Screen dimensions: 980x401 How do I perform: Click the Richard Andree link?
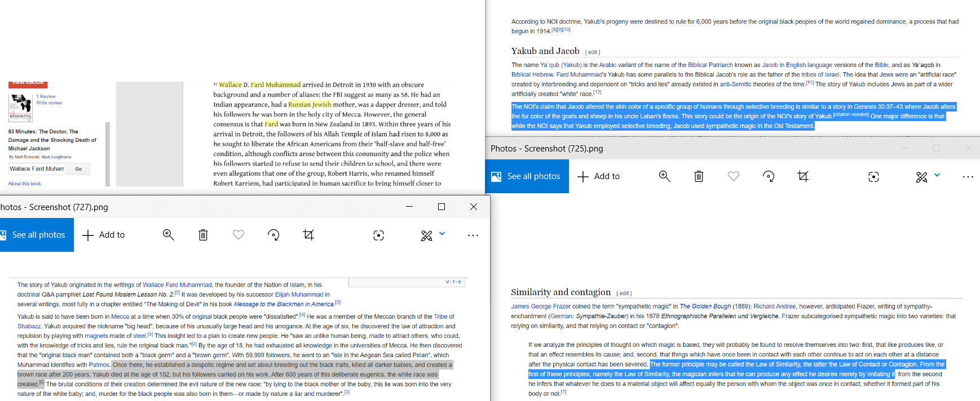tap(775, 306)
